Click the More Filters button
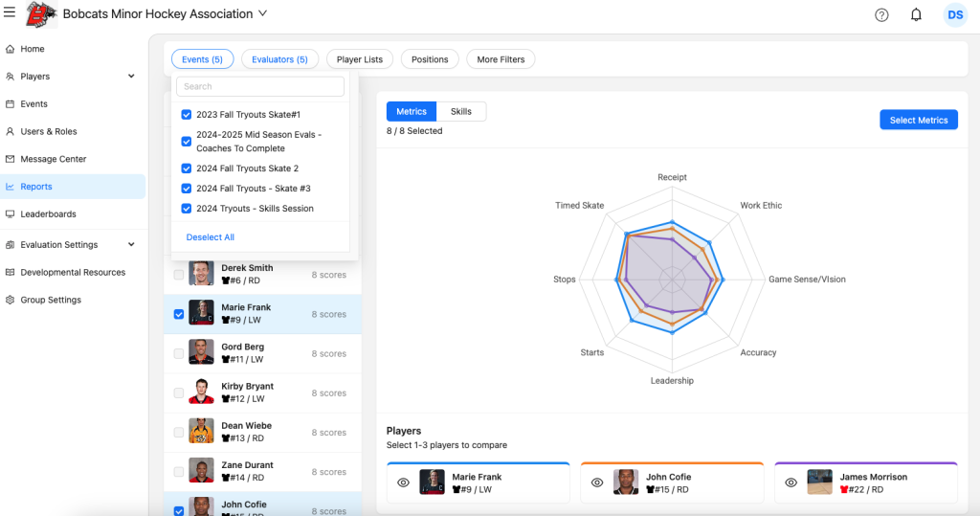This screenshot has width=980, height=516. pos(501,59)
